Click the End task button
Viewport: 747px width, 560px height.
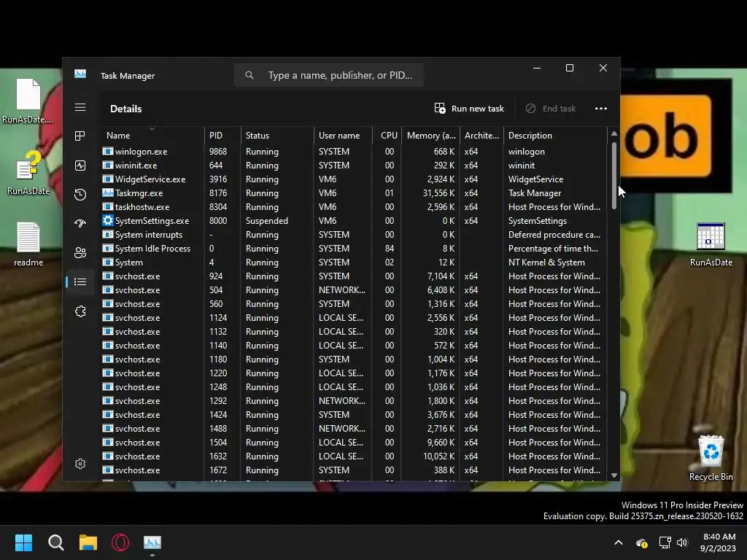point(551,109)
